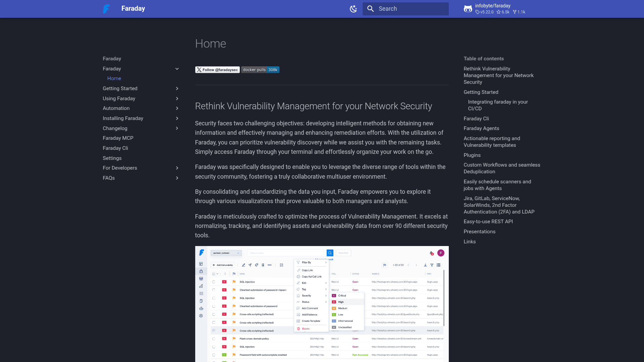Jump to Presentations in table of contents
644x362 pixels.
479,232
